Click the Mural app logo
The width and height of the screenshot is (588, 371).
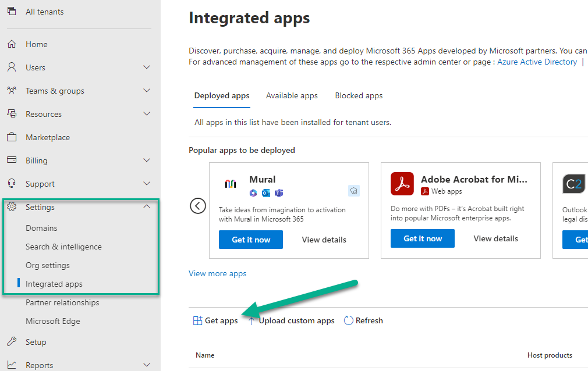(231, 184)
